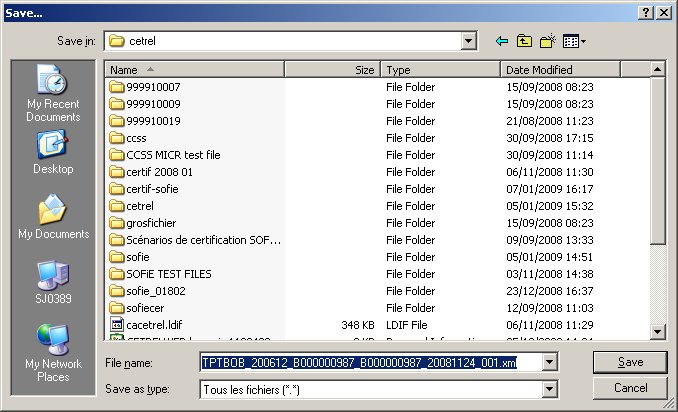Open the Views menu icon
The image size is (678, 412).
click(x=574, y=41)
